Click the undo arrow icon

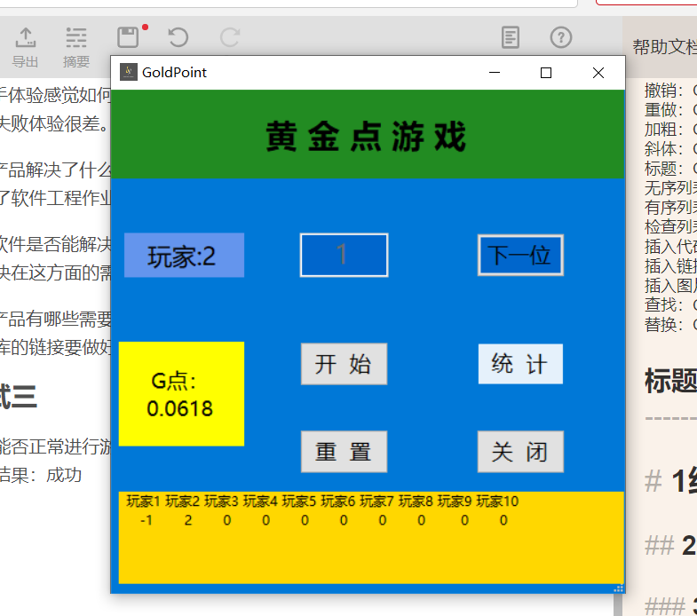coord(178,37)
